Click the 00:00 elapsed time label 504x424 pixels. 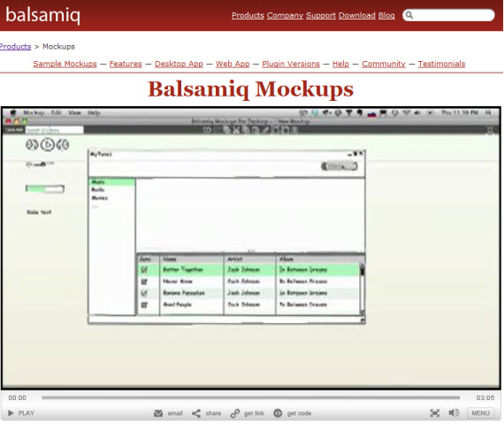point(18,397)
